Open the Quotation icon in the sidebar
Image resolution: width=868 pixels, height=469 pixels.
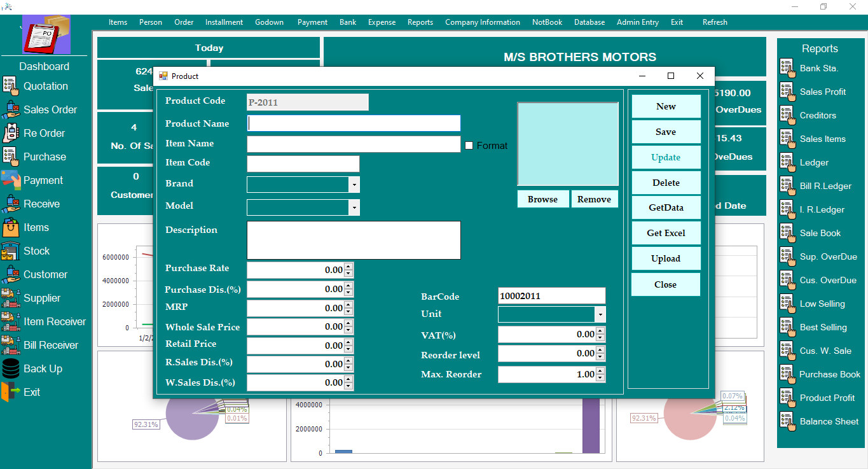11,86
